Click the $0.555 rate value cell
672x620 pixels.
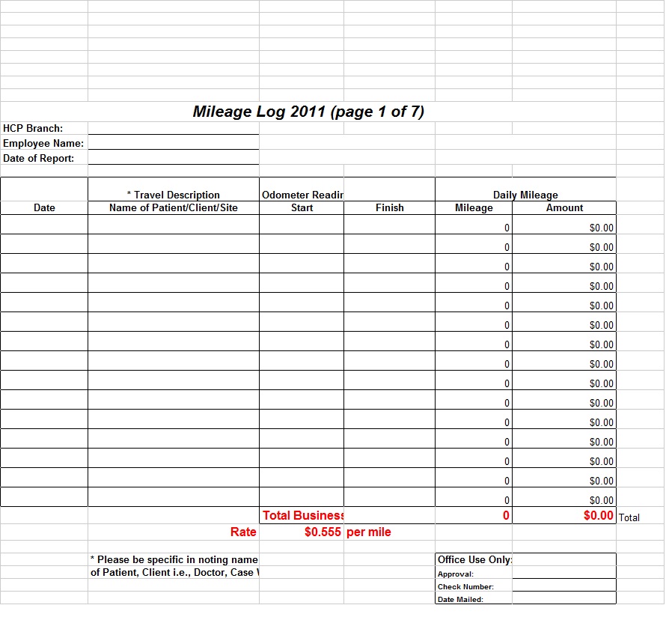click(302, 532)
